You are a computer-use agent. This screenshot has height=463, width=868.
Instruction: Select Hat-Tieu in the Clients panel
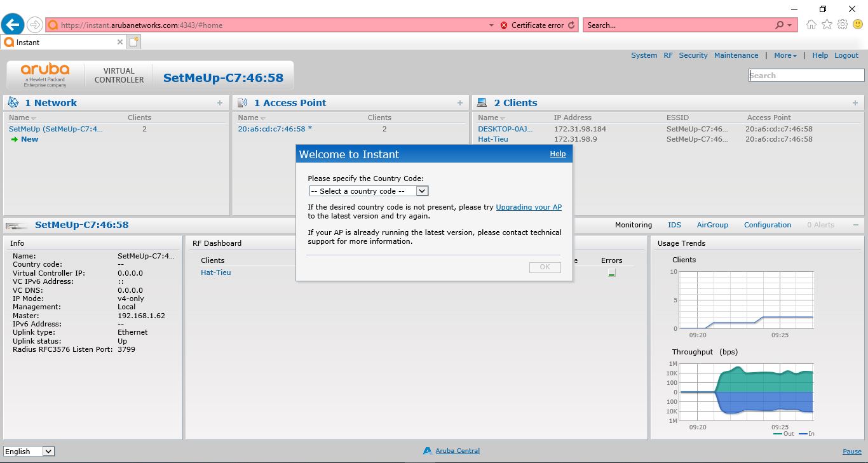tap(492, 139)
